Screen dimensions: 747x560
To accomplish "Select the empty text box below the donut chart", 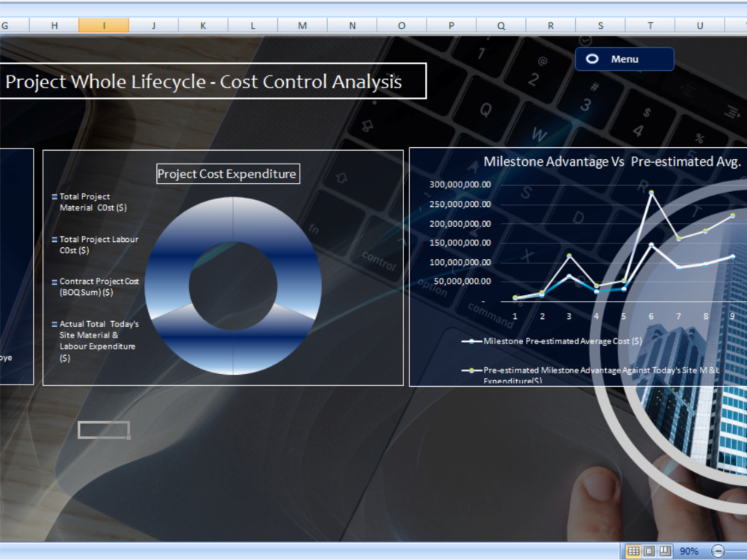I will tap(103, 429).
